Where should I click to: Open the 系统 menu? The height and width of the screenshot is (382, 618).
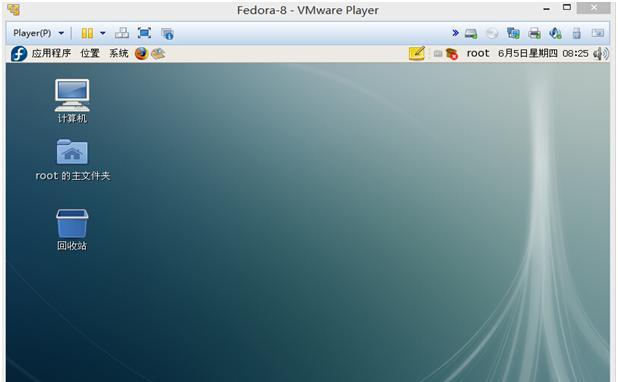pos(119,53)
